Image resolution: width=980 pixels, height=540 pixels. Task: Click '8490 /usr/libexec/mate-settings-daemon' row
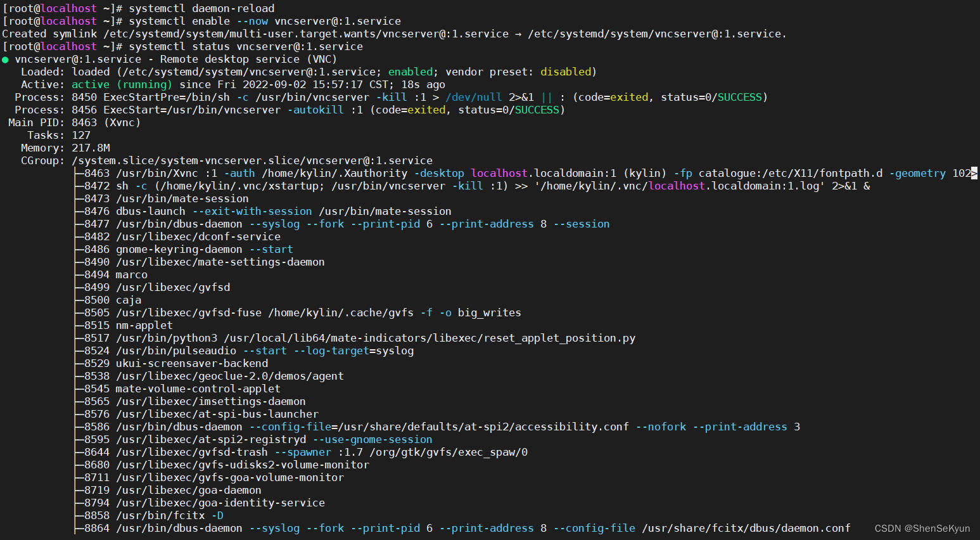[x=200, y=262]
